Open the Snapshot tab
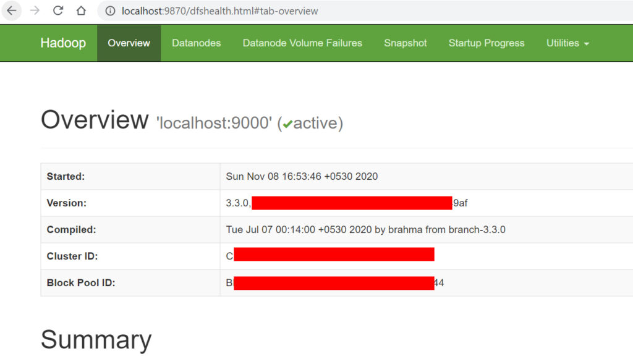Image resolution: width=633 pixels, height=364 pixels. (405, 43)
